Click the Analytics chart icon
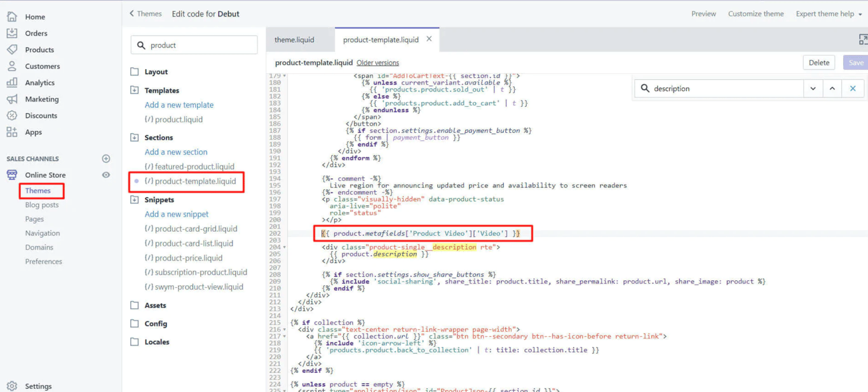The height and width of the screenshot is (392, 868). [11, 83]
